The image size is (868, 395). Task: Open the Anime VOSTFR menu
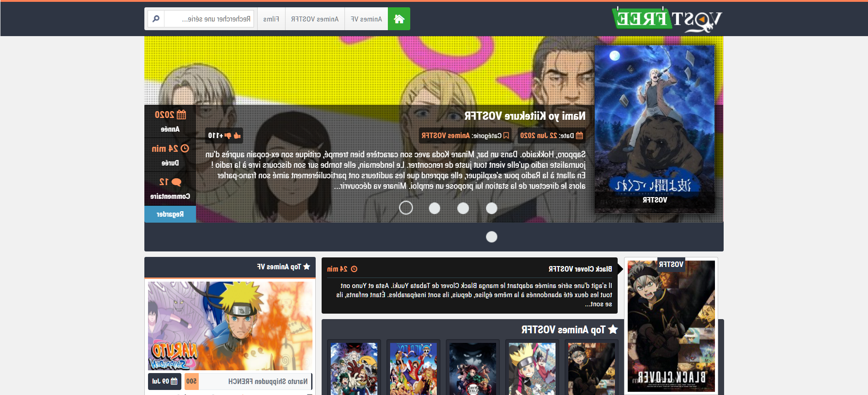tap(315, 19)
